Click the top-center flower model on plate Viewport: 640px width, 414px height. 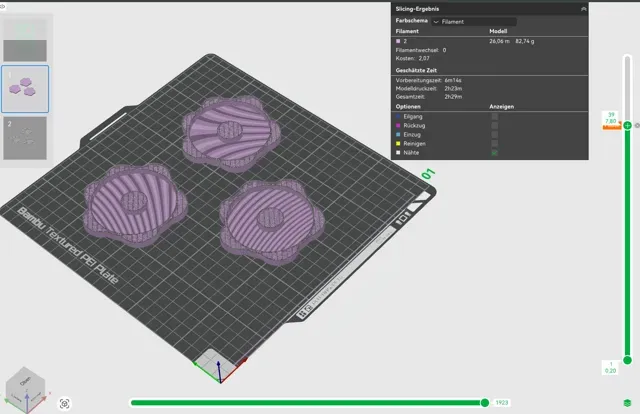pyautogui.click(x=231, y=133)
